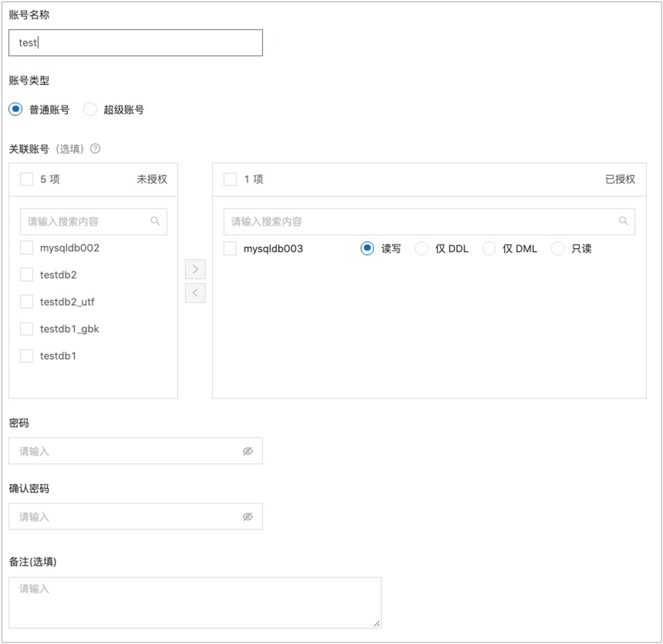Focus the 账号名称 input containing test
Viewport: 663px width, 644px height.
(x=135, y=43)
